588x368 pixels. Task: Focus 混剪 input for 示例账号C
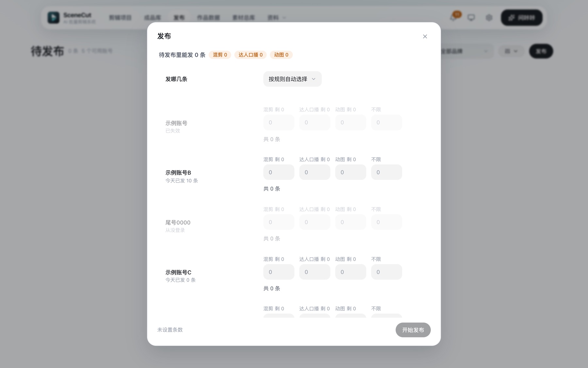279,272
